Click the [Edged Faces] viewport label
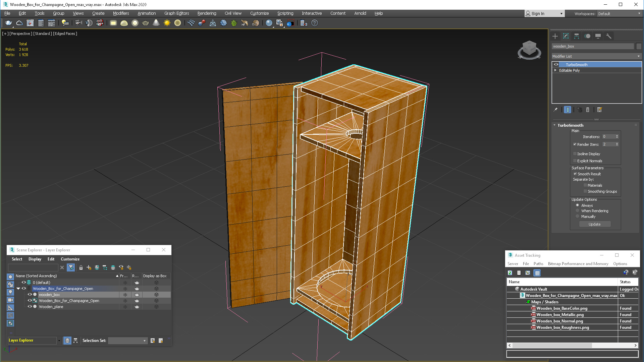The height and width of the screenshot is (362, 644). (65, 34)
